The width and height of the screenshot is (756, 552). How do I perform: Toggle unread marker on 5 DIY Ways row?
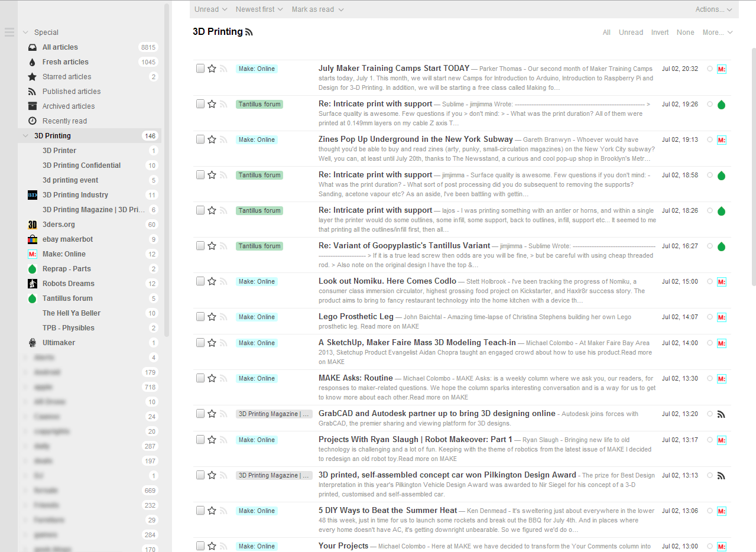tap(710, 511)
